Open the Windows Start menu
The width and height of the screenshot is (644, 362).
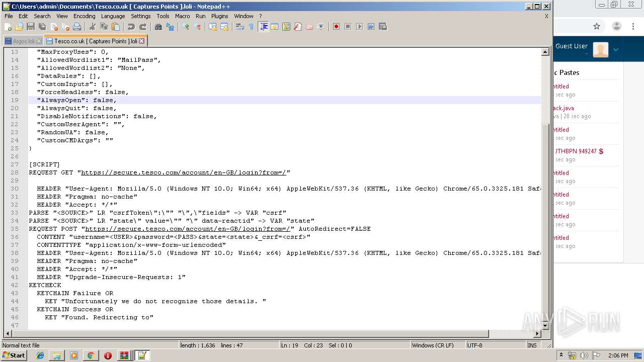tap(14, 355)
